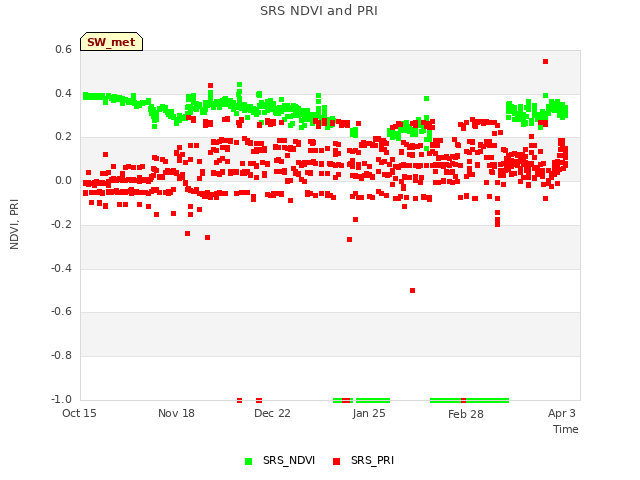Click the 0.4 y-axis tick label
Screen dimensions: 640x480
point(63,93)
